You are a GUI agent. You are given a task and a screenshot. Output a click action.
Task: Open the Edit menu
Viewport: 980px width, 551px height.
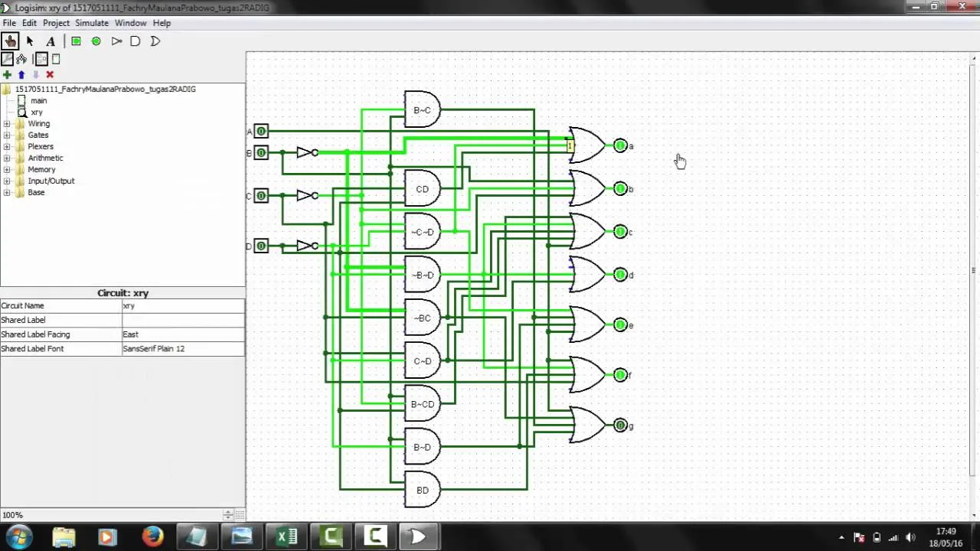[x=29, y=23]
